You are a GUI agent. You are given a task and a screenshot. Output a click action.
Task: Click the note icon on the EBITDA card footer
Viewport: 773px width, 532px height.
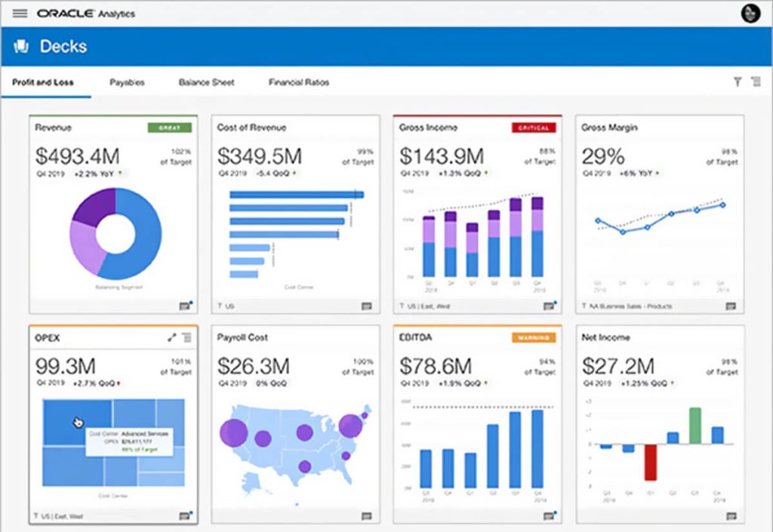click(x=549, y=518)
